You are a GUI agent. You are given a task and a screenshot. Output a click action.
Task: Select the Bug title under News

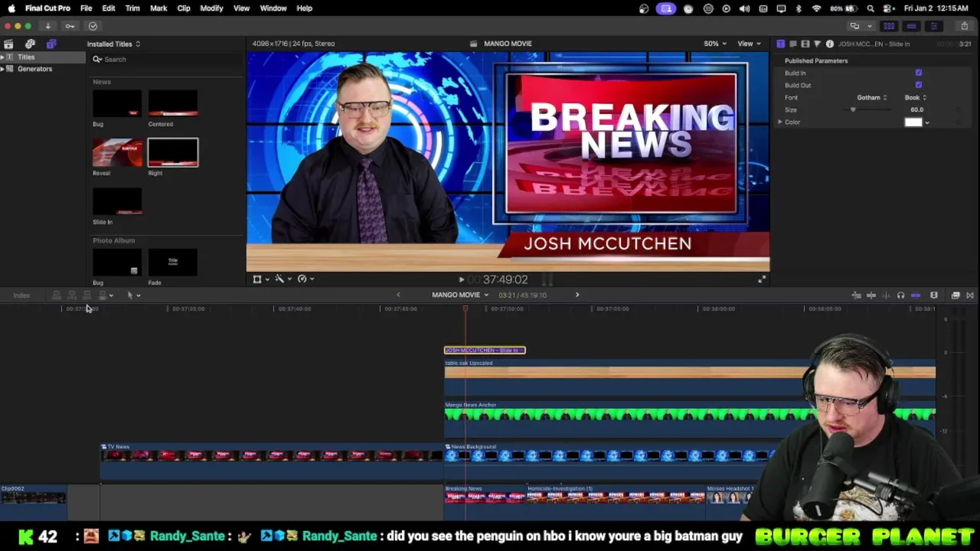click(x=117, y=103)
